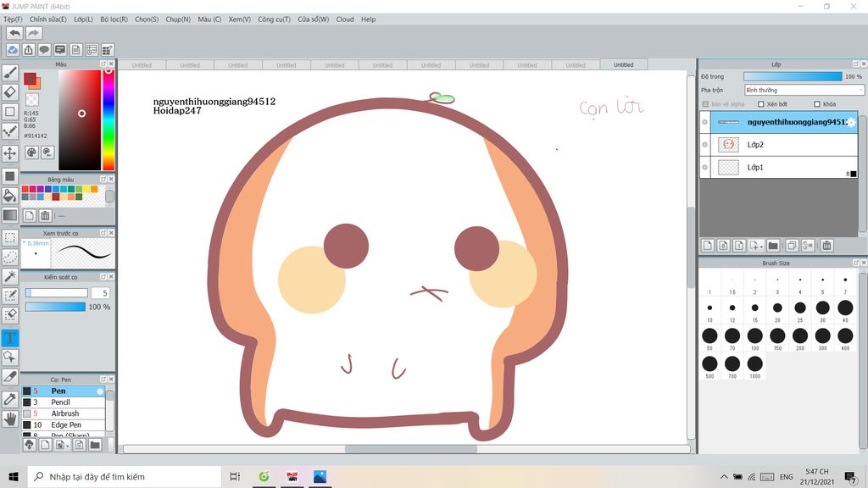Open the Windows Start menu
This screenshot has height=488, width=868.
14,476
